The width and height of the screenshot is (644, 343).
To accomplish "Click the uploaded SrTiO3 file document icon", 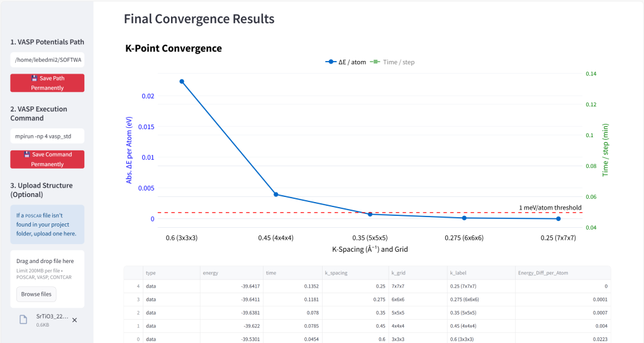I will click(x=23, y=320).
